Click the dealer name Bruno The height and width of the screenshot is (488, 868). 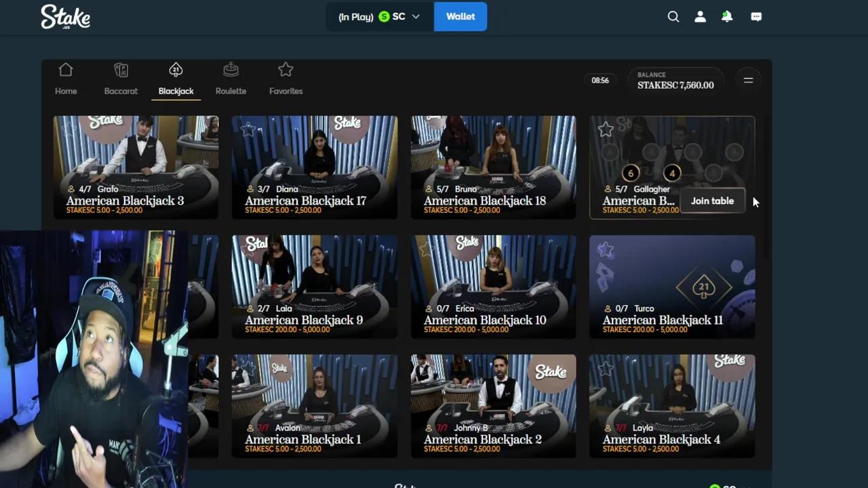point(466,189)
